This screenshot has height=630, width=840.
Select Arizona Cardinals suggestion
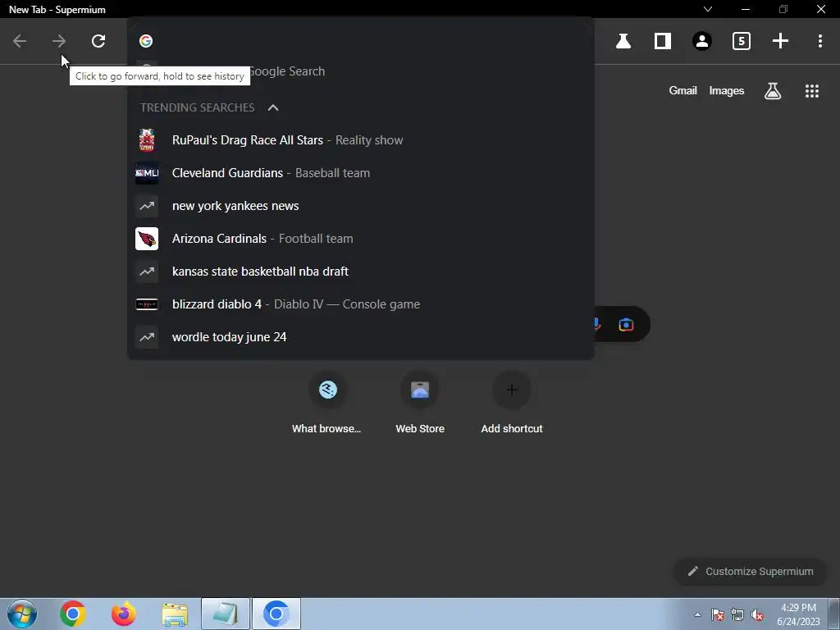point(361,239)
